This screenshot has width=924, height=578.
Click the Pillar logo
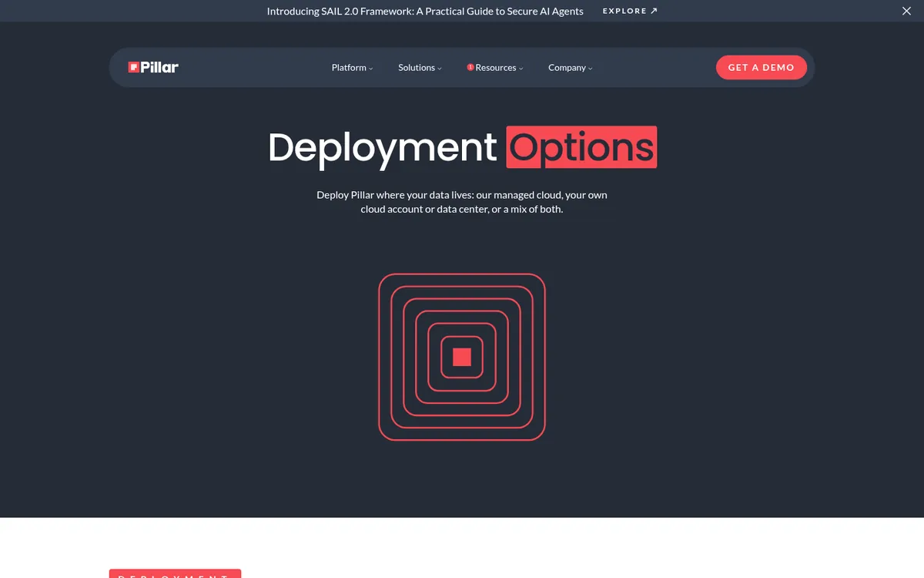[x=153, y=67]
